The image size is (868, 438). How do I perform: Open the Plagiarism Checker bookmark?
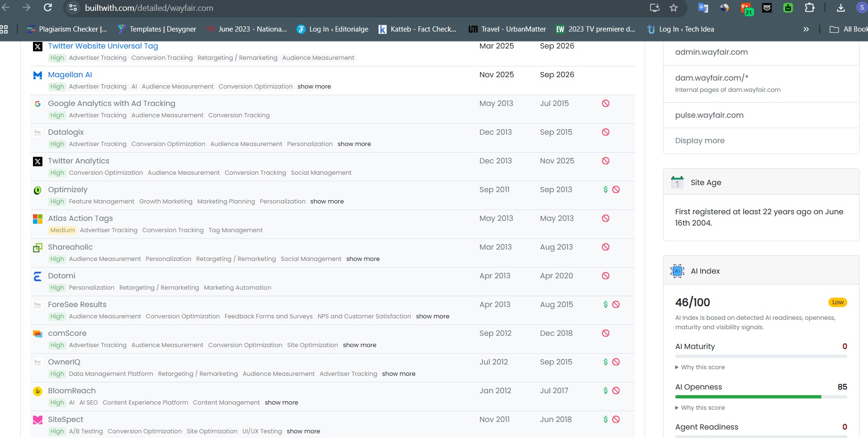click(x=66, y=29)
